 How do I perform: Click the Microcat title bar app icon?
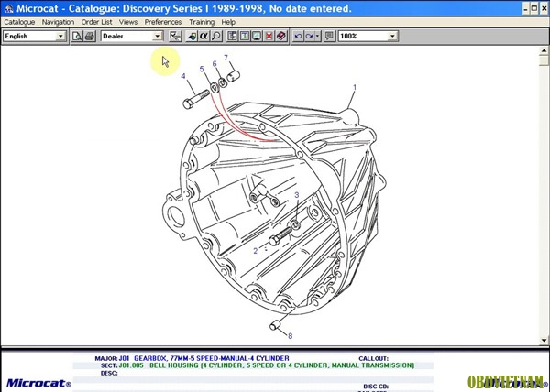[x=8, y=8]
